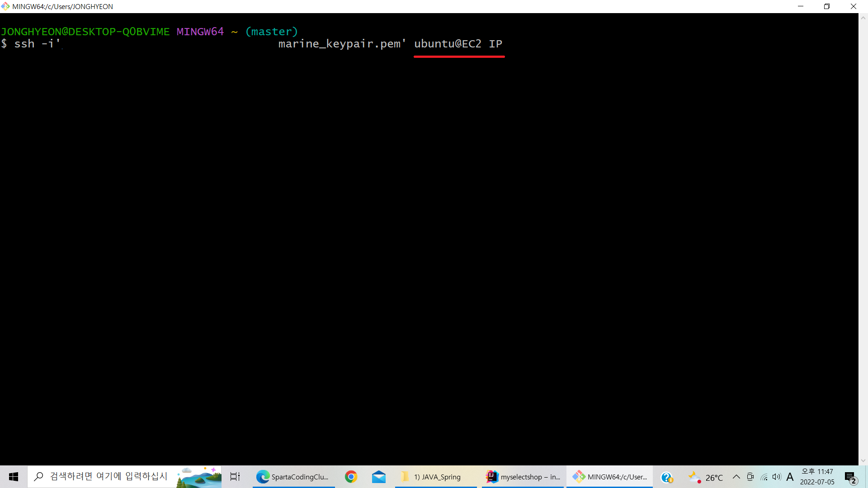Screen dimensions: 868x488
Task: Click the terminal scrollbar up arrow
Action: [x=863, y=18]
